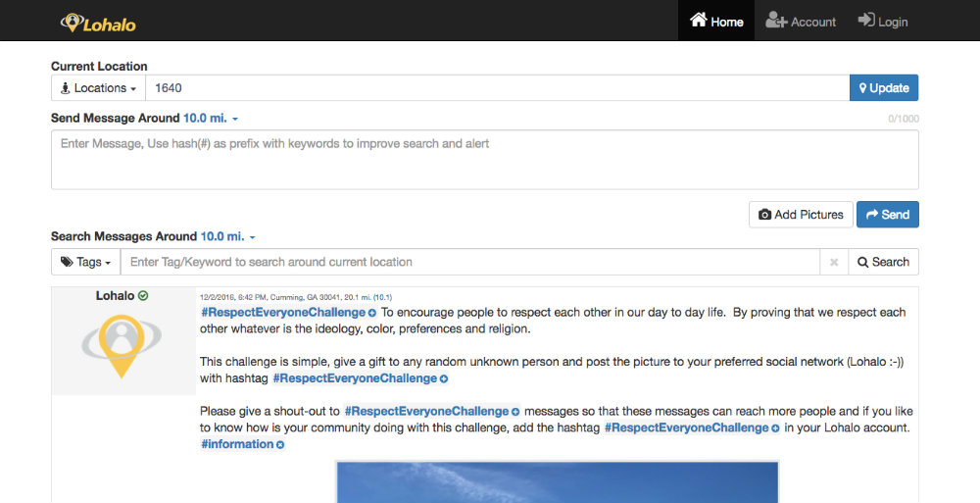Image resolution: width=980 pixels, height=503 pixels.
Task: Click plus icon beside first #RespectEveryoneChallenge tag
Action: coord(371,312)
